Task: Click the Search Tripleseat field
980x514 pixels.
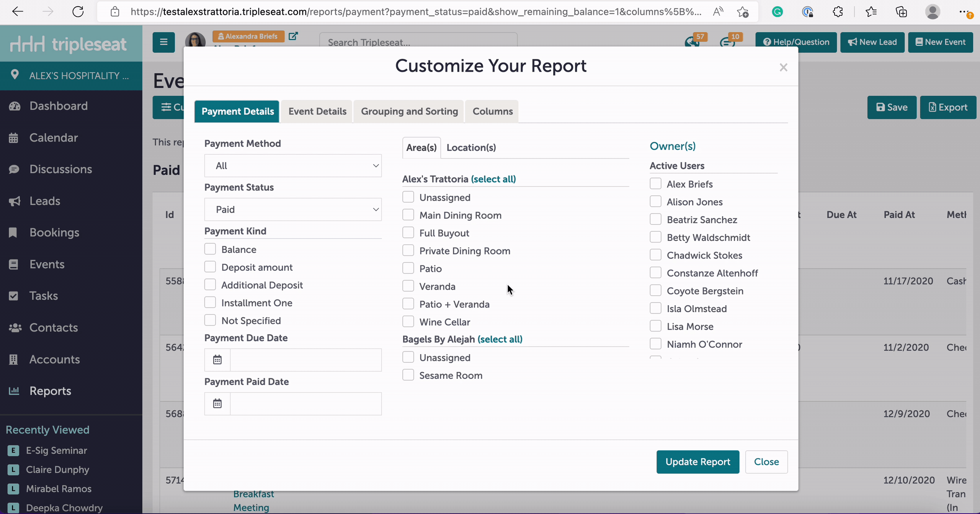Action: 418,42
